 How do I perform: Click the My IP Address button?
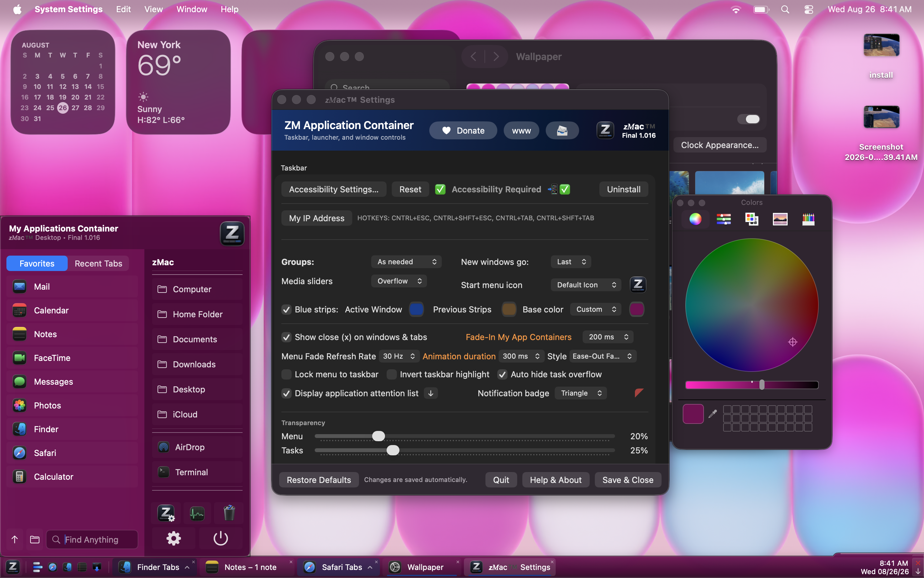coord(317,218)
